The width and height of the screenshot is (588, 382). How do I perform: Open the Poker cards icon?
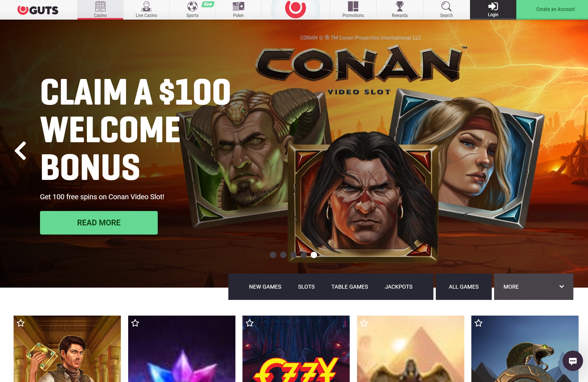pyautogui.click(x=239, y=7)
